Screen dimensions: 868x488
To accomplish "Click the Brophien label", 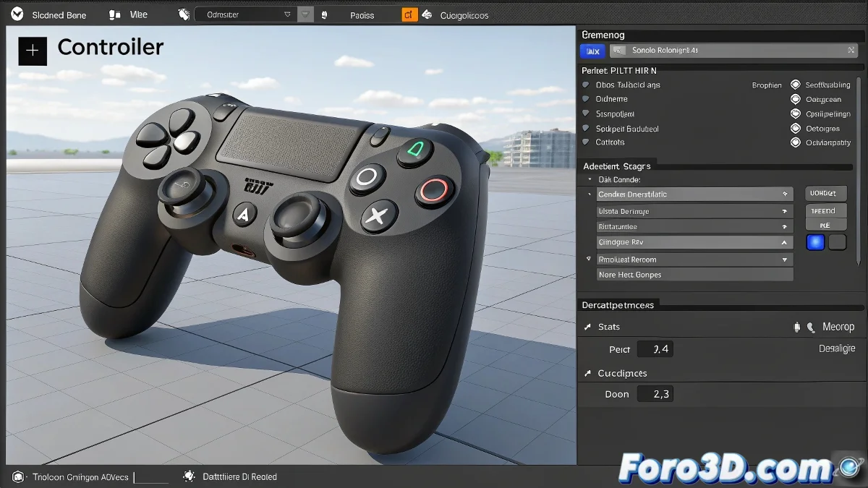I will tap(767, 85).
